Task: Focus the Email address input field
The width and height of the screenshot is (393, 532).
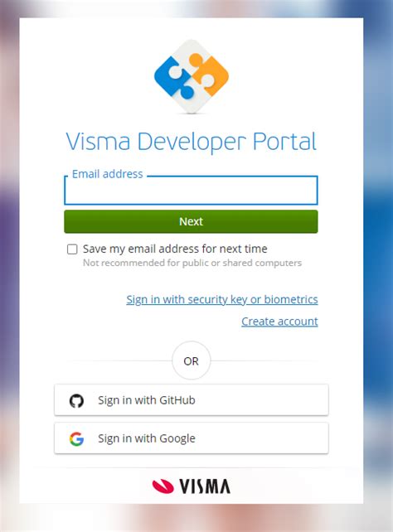Action: [191, 191]
